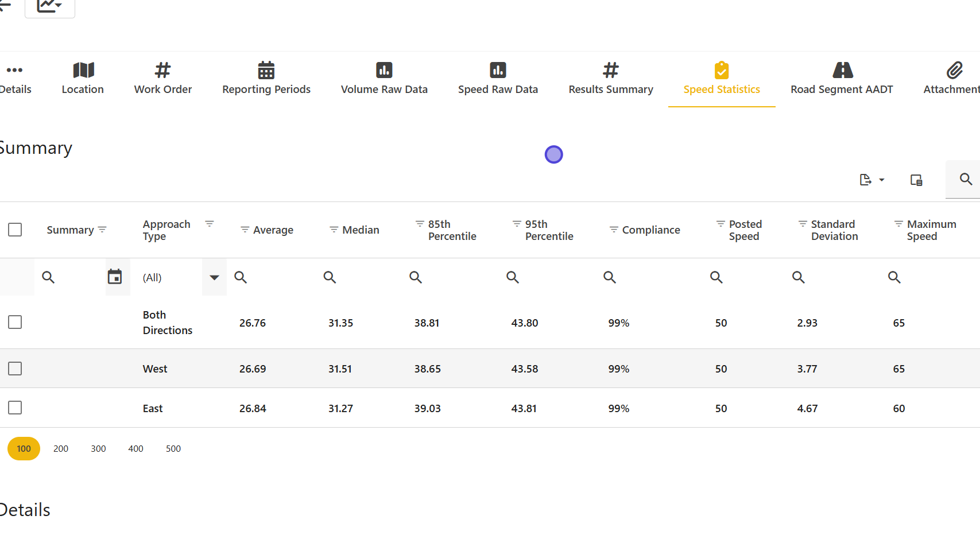Switch to the Speed Raw Data tab
This screenshot has height=535, width=980.
coord(498,79)
